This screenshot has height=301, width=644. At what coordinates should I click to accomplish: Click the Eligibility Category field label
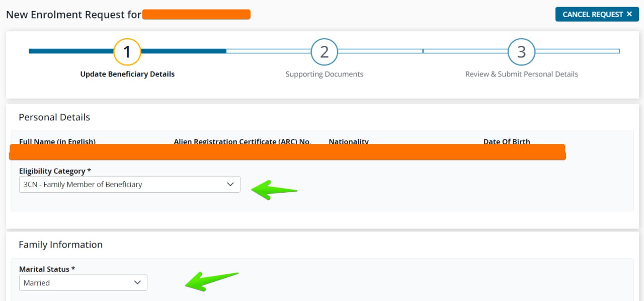[x=55, y=171]
